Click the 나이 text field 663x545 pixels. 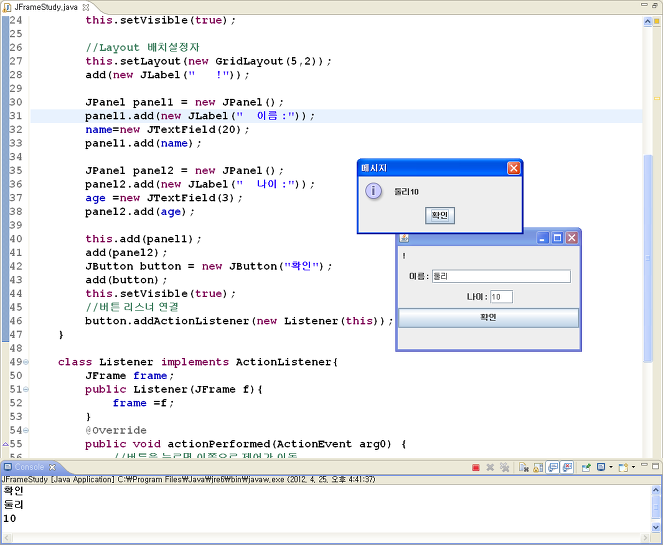click(501, 297)
